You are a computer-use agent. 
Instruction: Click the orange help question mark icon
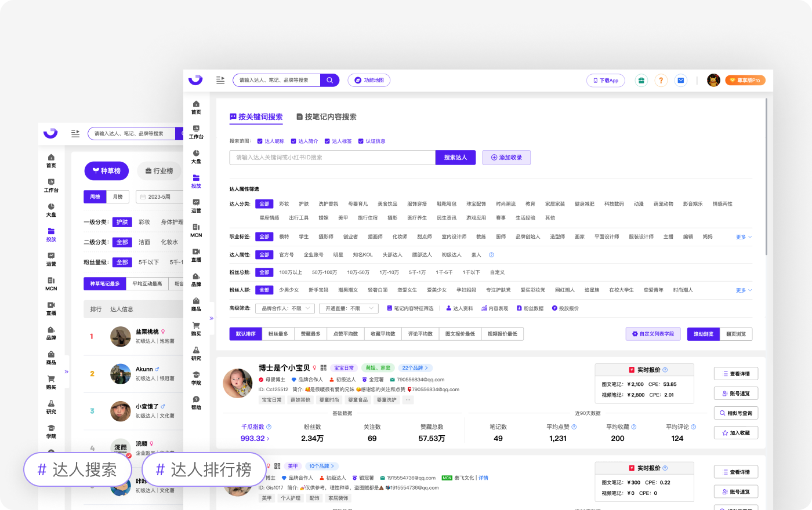click(x=661, y=81)
